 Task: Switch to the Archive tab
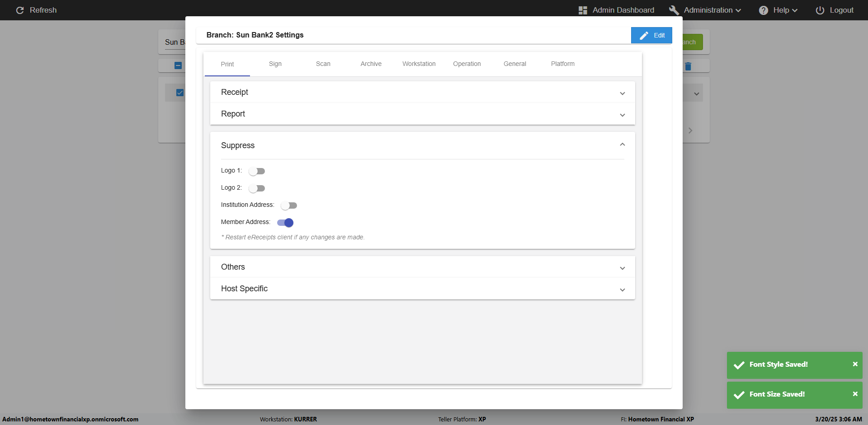(371, 64)
